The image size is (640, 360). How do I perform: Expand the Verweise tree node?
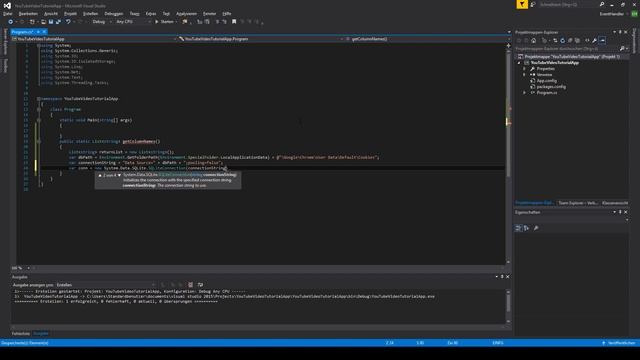click(x=524, y=75)
